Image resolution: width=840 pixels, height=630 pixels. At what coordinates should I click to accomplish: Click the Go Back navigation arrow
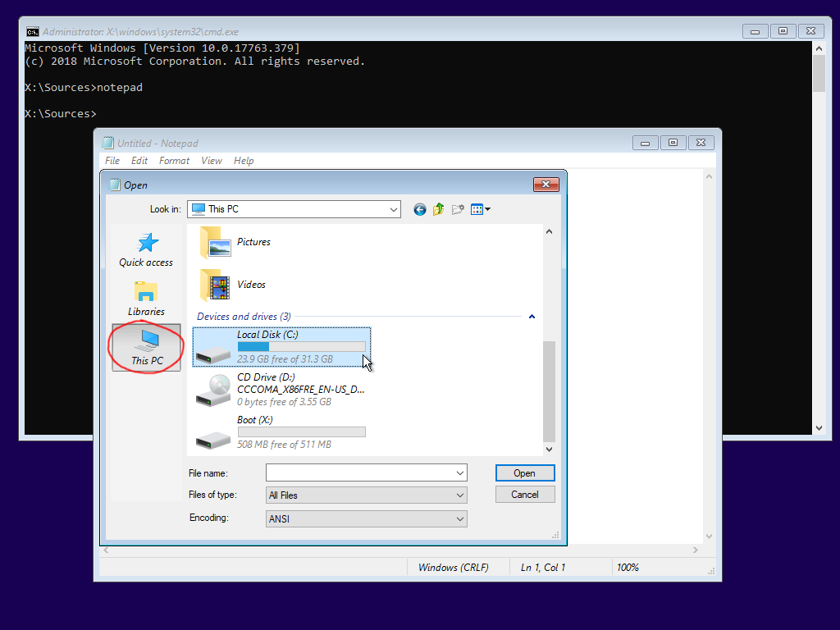pos(419,209)
